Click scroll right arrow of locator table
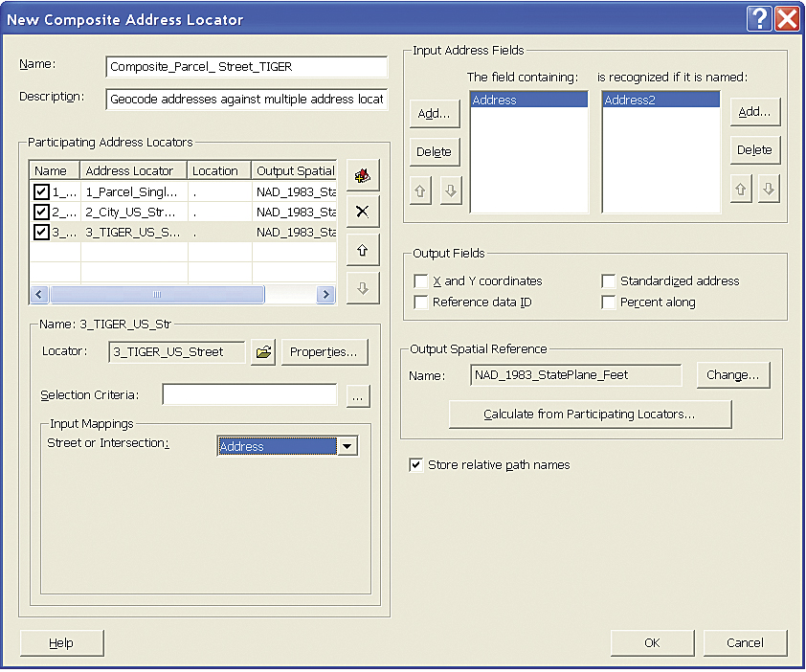Viewport: 806px width, 672px height. (325, 295)
